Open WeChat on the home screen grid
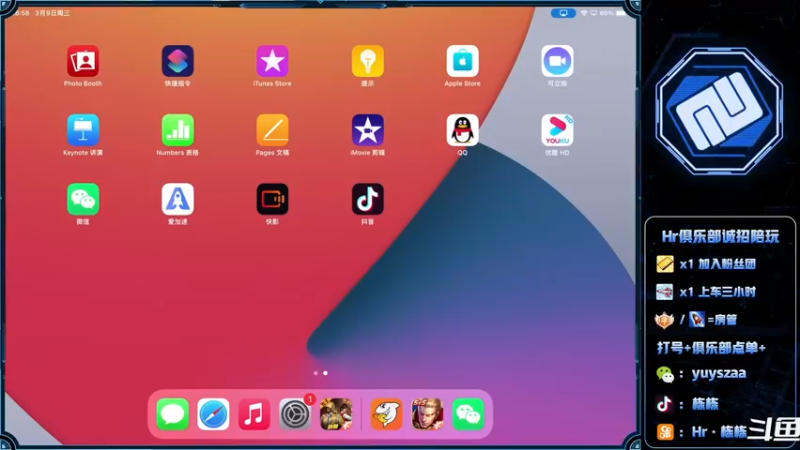This screenshot has width=800, height=450. pyautogui.click(x=83, y=199)
